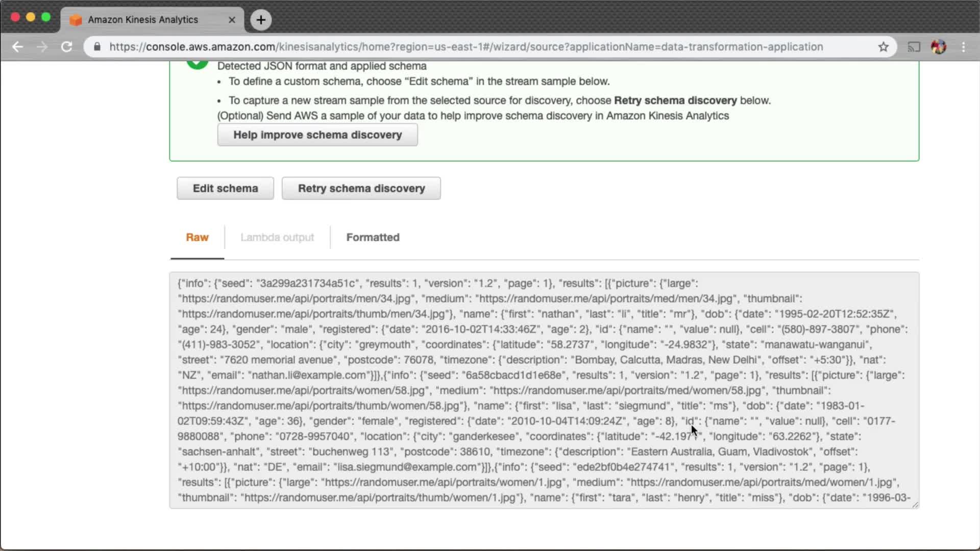Select the Amazon Kinesis Analytics browser tab
The image size is (980, 551).
pyautogui.click(x=143, y=20)
